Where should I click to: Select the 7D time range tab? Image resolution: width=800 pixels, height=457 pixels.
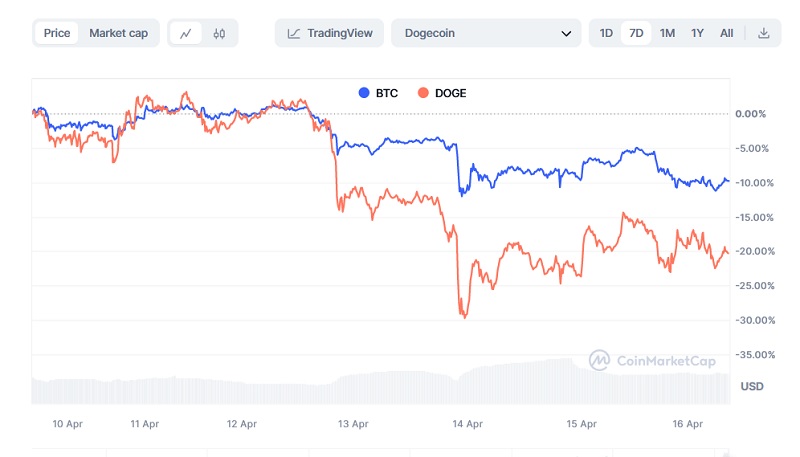(x=636, y=33)
